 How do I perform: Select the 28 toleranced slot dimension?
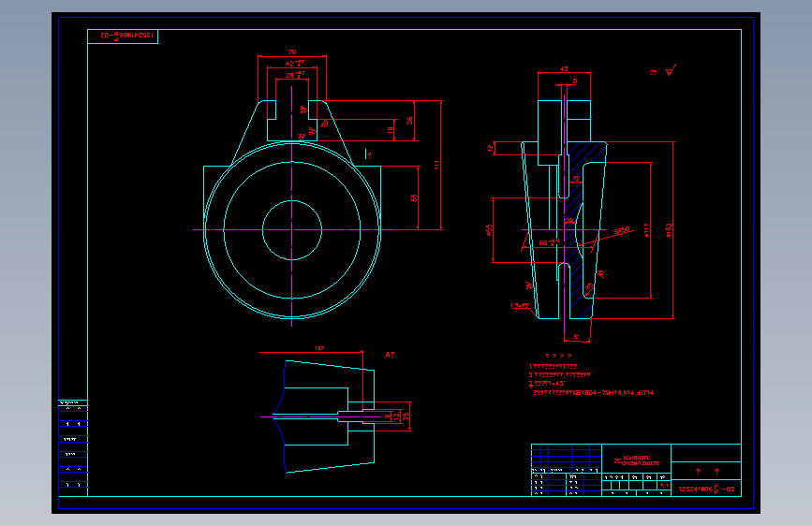point(295,75)
